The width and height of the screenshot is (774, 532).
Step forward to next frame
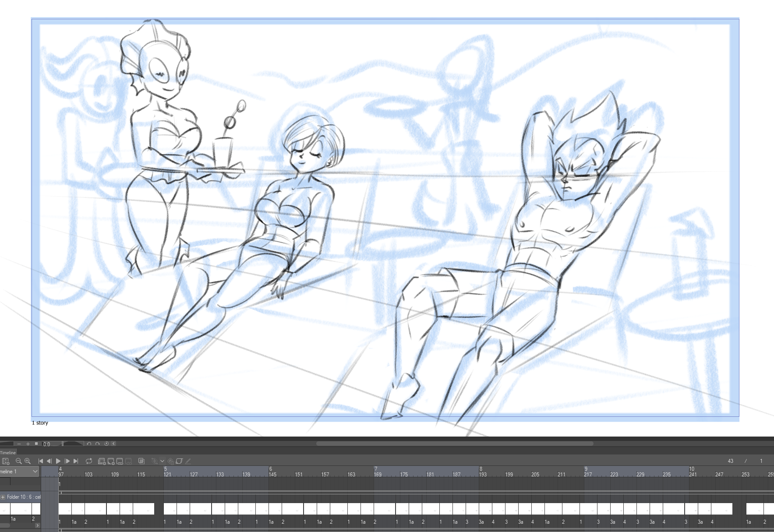point(67,461)
